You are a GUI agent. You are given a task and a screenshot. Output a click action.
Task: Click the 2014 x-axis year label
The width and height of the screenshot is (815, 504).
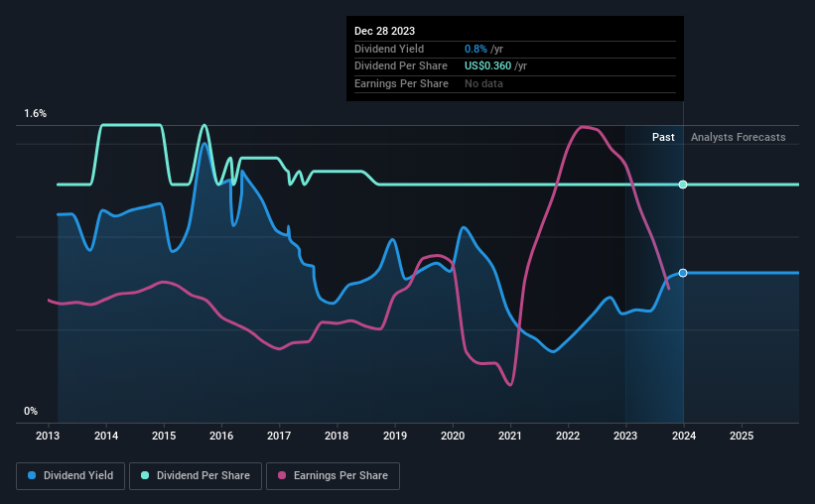tap(106, 436)
